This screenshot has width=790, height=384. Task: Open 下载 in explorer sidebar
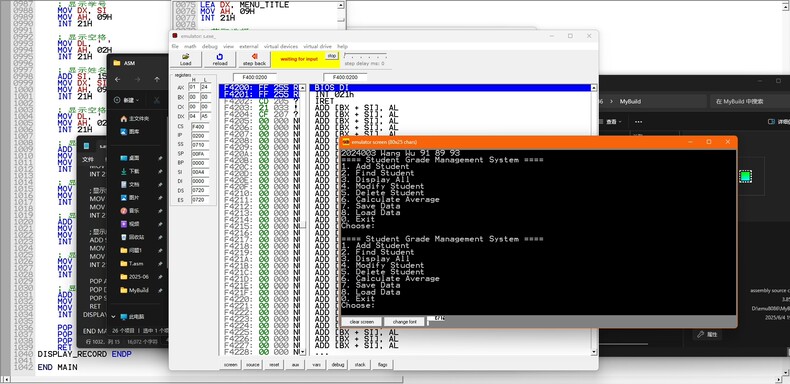[130, 171]
